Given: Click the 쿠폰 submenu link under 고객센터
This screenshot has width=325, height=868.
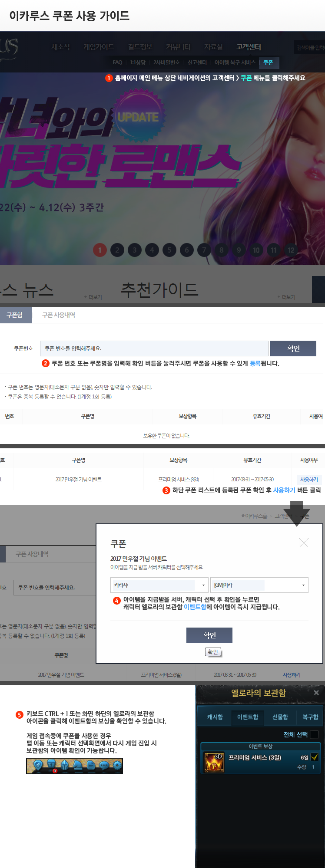Looking at the screenshot, I should 268,62.
